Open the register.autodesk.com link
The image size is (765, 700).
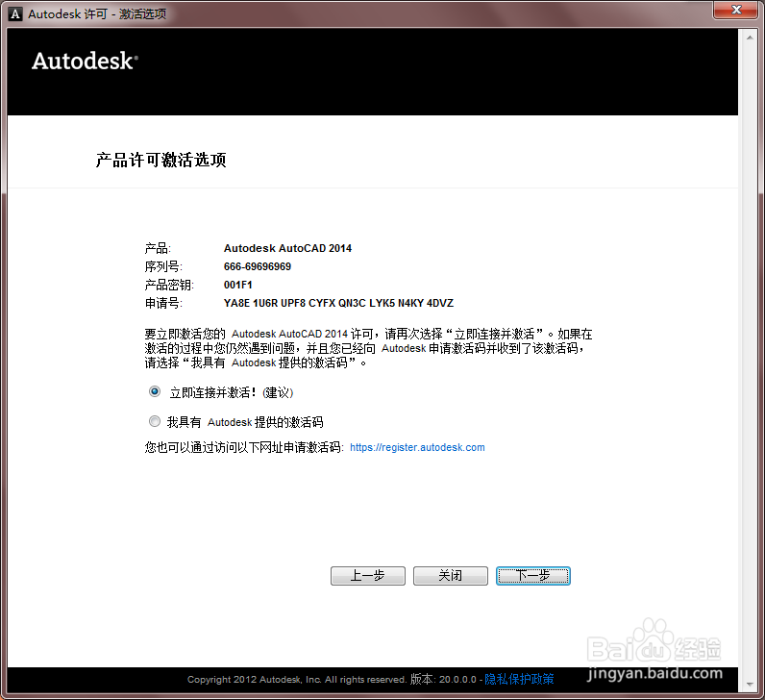pyautogui.click(x=417, y=447)
